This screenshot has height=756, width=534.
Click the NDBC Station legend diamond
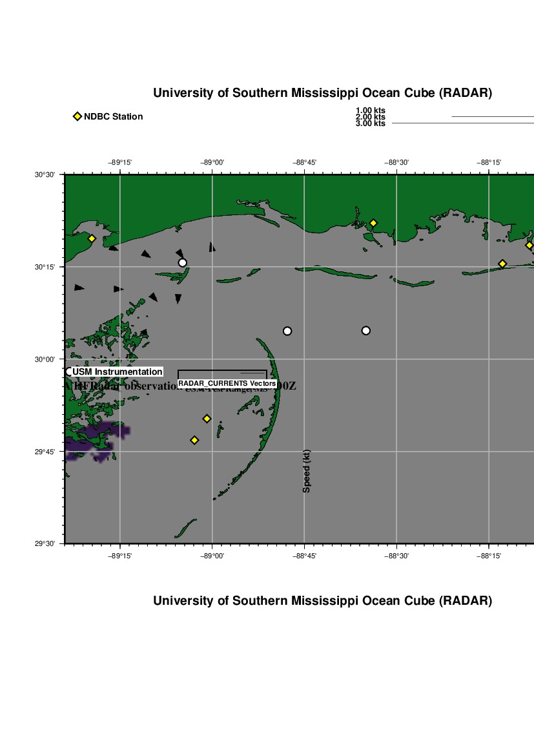[77, 116]
